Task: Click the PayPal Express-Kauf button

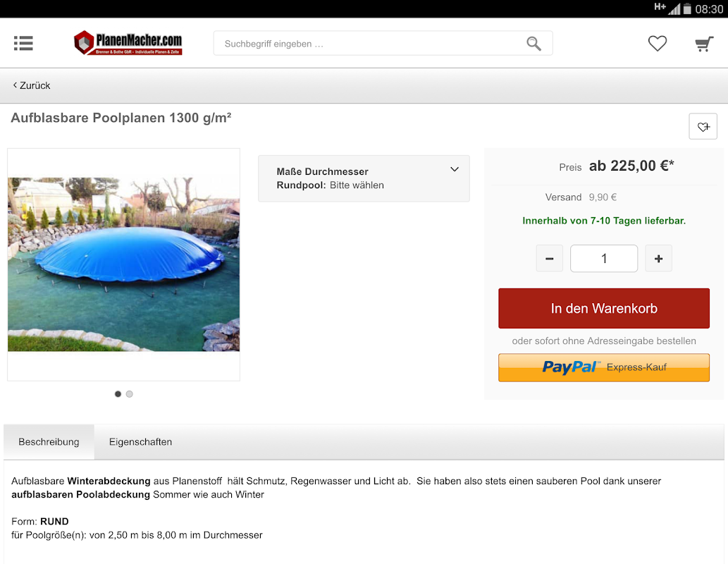Action: pyautogui.click(x=604, y=367)
